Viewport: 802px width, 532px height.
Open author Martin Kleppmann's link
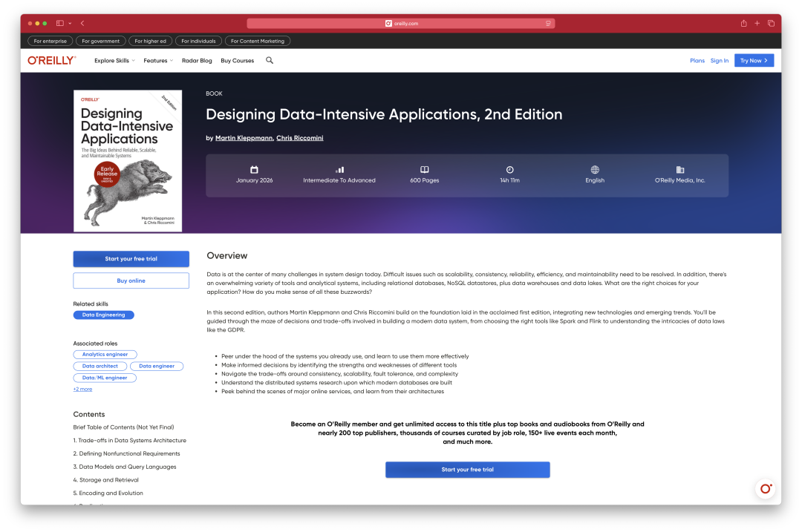[244, 138]
